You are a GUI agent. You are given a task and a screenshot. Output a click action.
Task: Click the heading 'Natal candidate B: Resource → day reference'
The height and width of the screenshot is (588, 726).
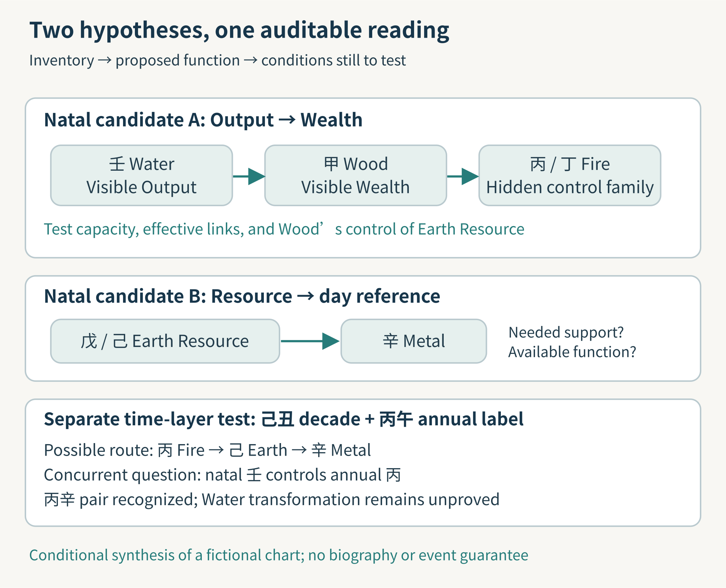[242, 296]
